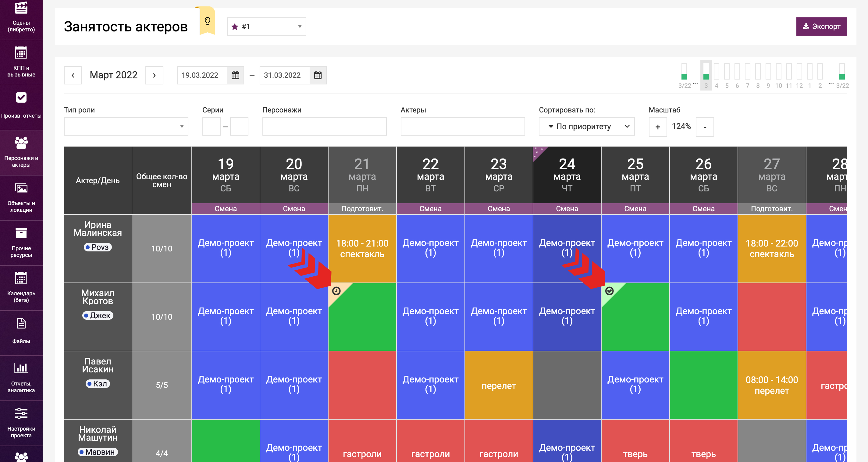
Task: Open Файлы section
Action: coord(21,333)
